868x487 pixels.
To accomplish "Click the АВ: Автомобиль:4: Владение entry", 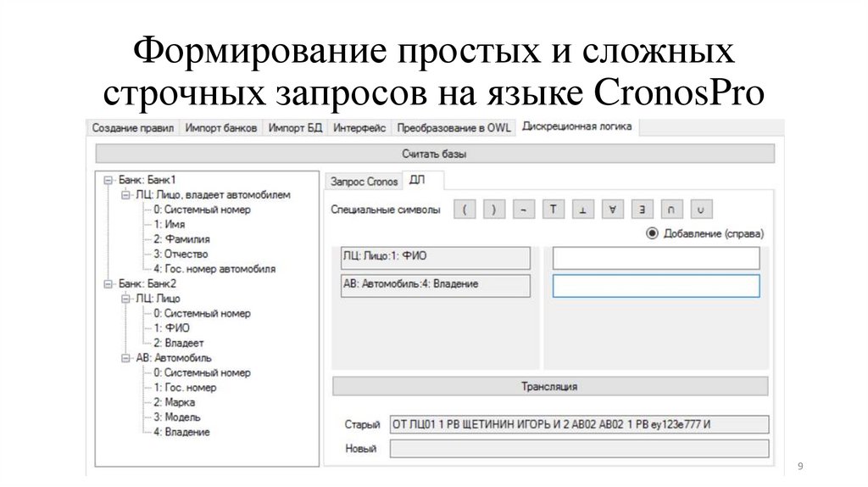I will tap(436, 286).
